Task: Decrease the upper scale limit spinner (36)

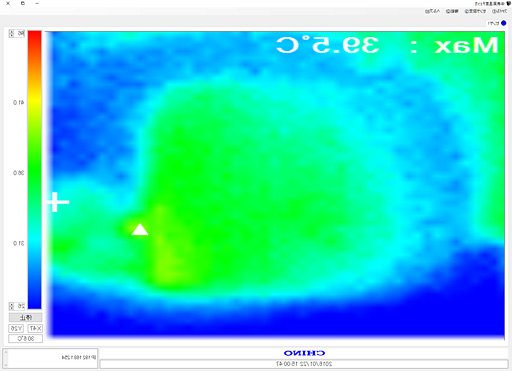Action: pyautogui.click(x=11, y=35)
